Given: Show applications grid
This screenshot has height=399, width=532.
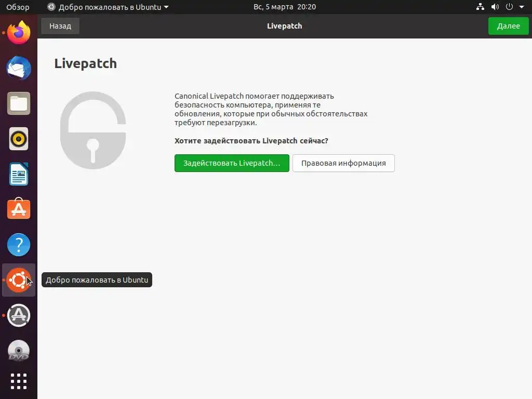Looking at the screenshot, I should [19, 381].
